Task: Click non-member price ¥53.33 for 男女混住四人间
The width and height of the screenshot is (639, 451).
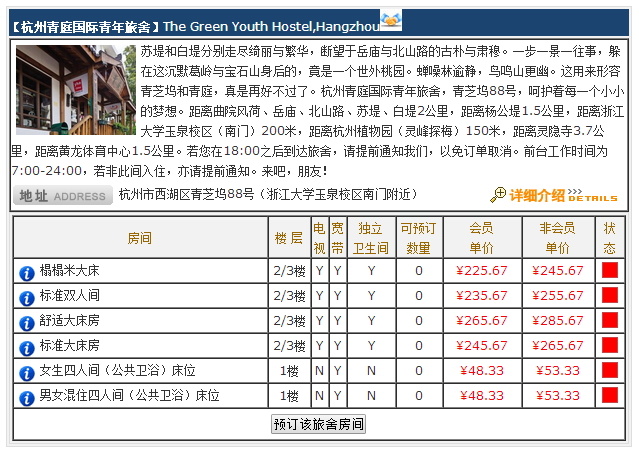Action: pyautogui.click(x=557, y=396)
